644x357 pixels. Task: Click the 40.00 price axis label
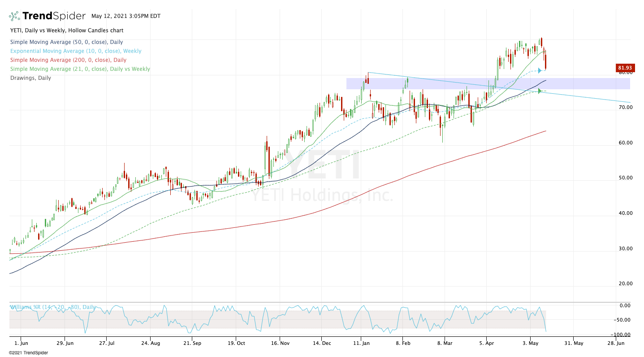tap(625, 213)
